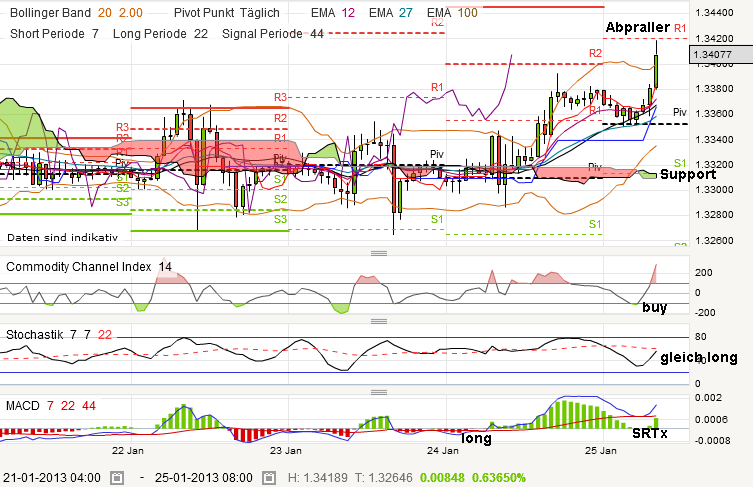
Task: Click the percentage change 0.63650%
Action: 499,478
